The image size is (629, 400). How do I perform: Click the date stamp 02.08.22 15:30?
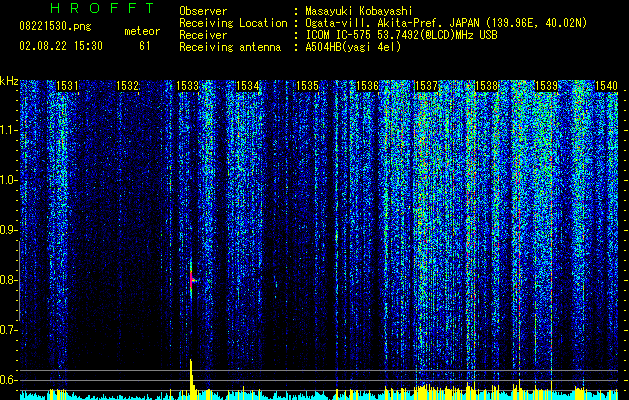61,46
